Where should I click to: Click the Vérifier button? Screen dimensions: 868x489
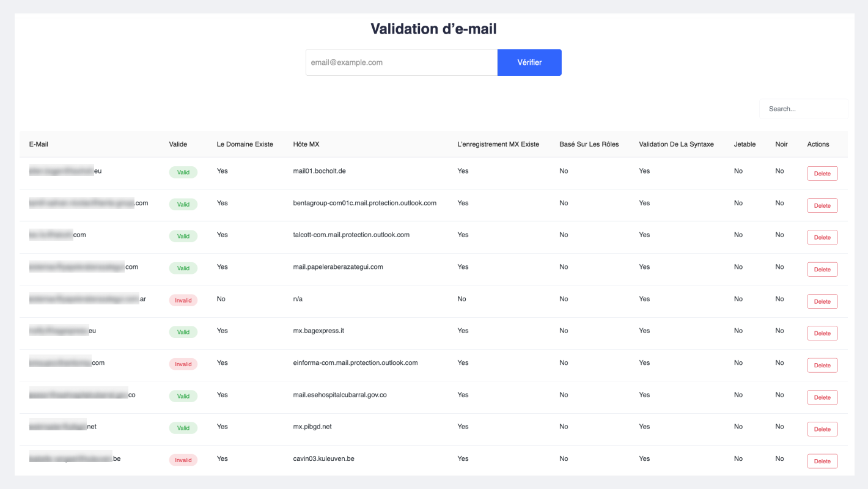(529, 62)
